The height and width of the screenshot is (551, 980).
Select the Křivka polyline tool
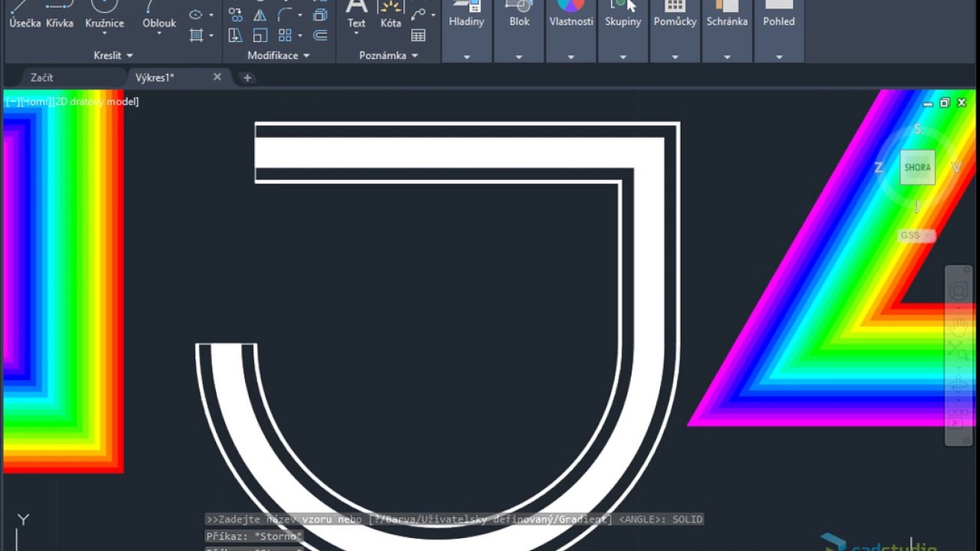click(60, 15)
